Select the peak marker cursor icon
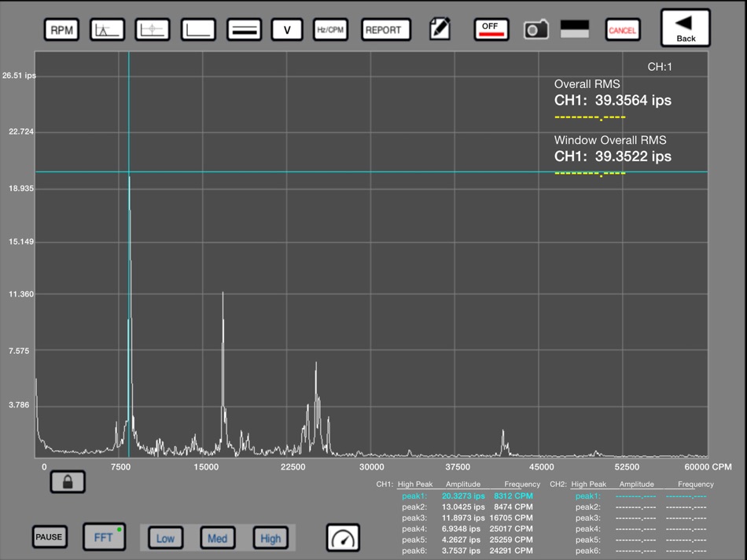Viewport: 747px width, 560px height. pyautogui.click(x=107, y=30)
